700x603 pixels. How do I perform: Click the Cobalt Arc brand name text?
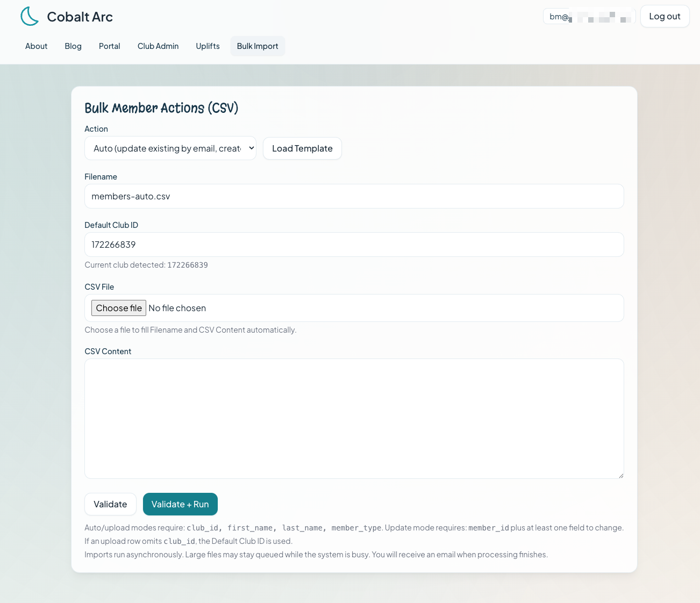(x=79, y=17)
